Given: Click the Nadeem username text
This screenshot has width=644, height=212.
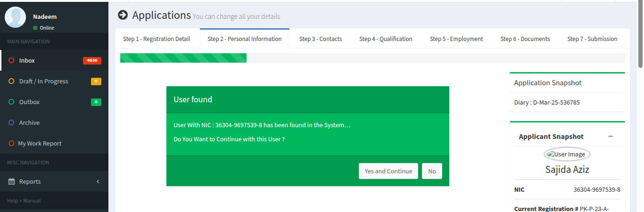Looking at the screenshot, I should click(x=45, y=16).
